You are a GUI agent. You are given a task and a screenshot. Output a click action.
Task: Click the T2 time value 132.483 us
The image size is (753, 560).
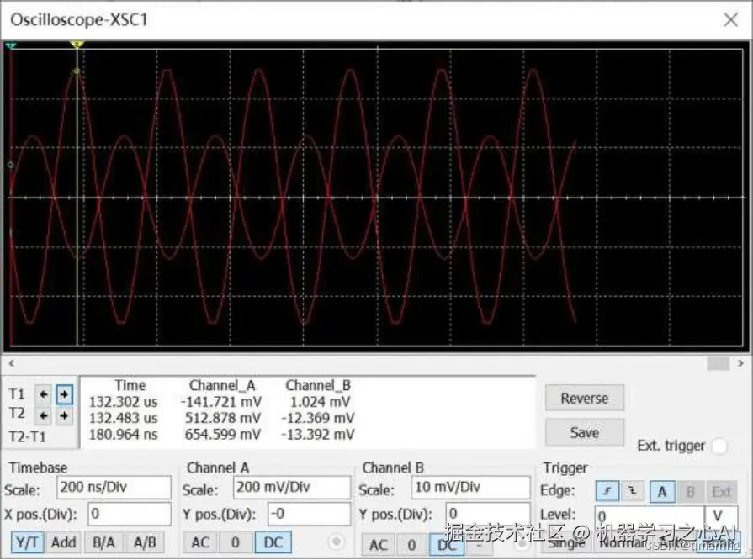tap(123, 418)
